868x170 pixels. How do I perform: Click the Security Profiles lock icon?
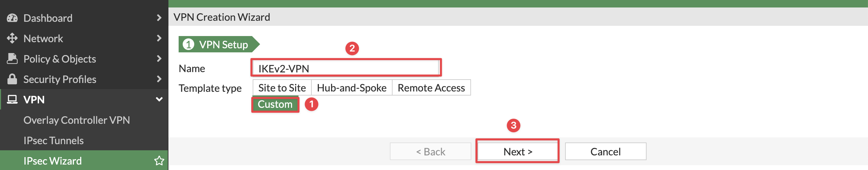coord(12,79)
